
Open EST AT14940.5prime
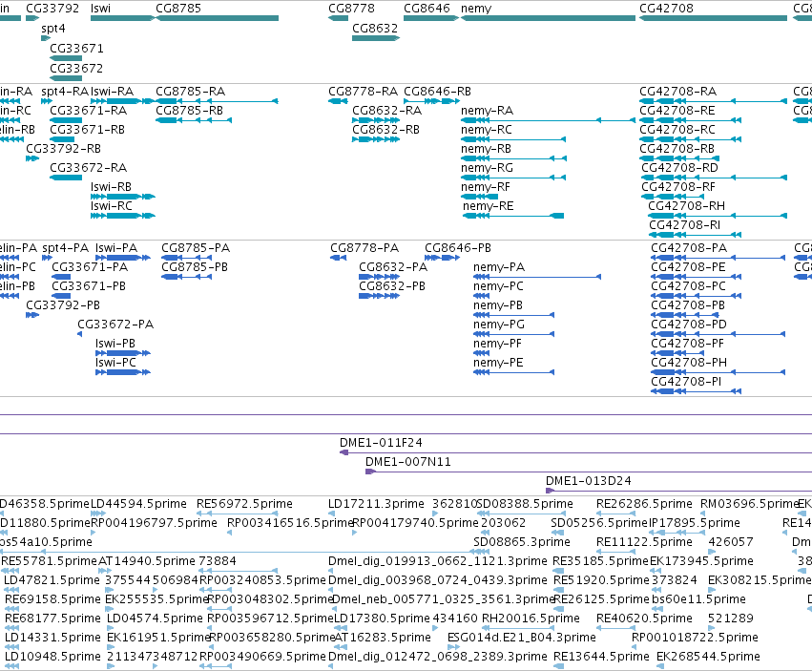[147, 561]
